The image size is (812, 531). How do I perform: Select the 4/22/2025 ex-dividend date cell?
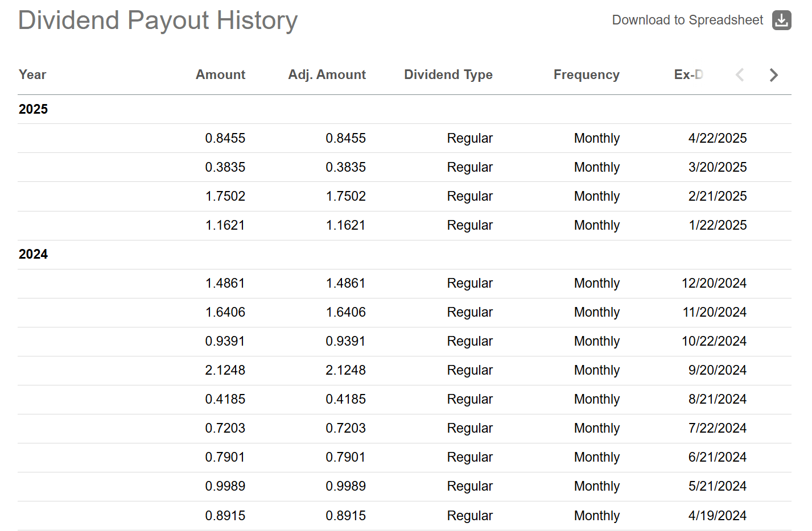coord(717,138)
